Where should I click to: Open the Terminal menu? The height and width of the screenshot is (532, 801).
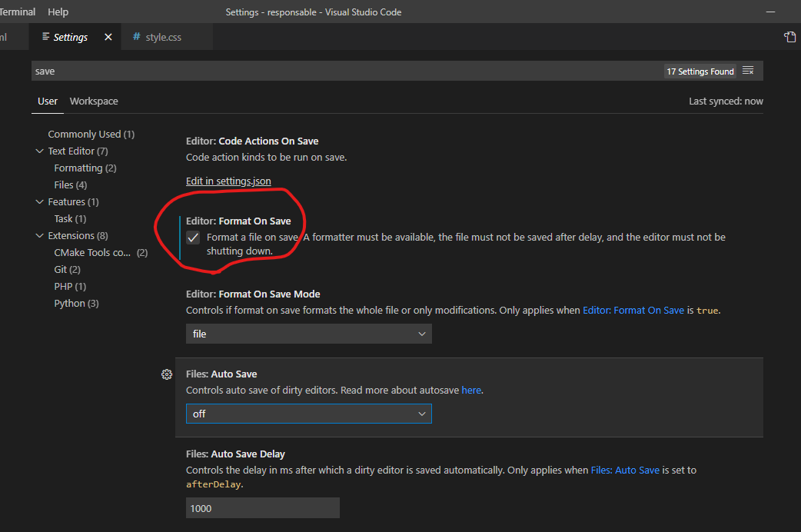pos(17,12)
